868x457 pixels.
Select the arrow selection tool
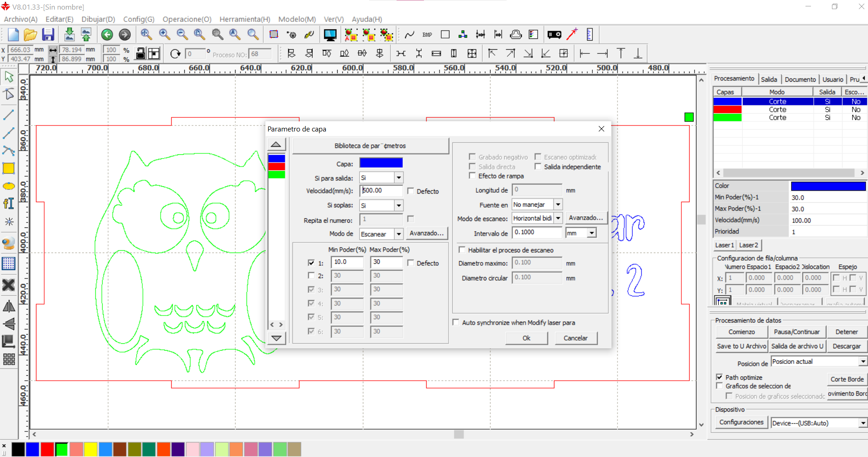coord(9,77)
